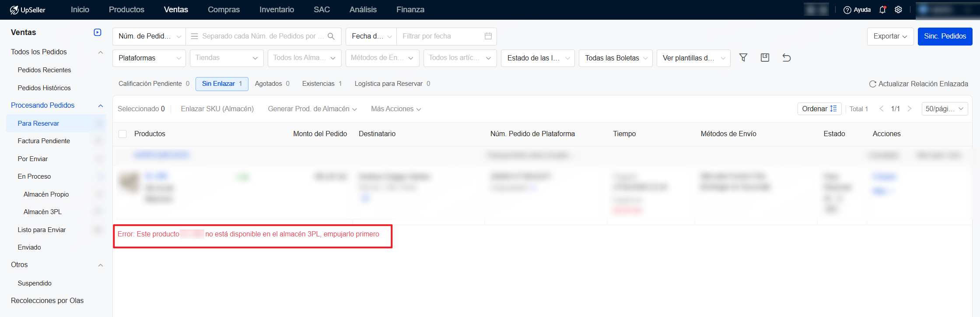Click the search magnifier icon
This screenshot has height=317, width=980.
point(331,36)
